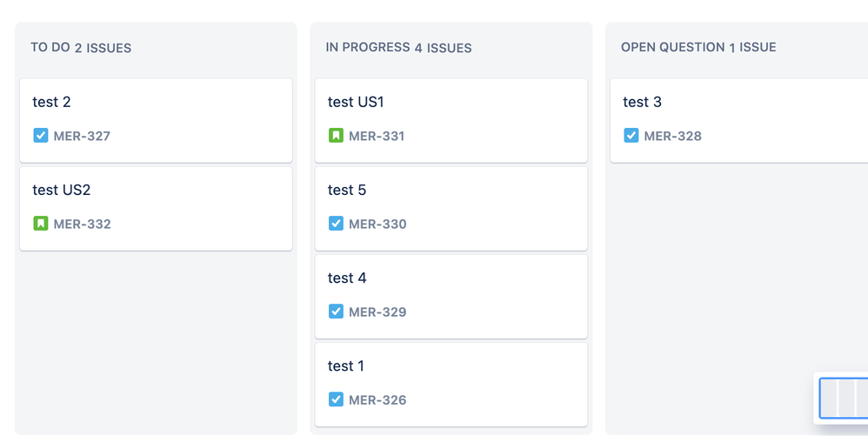Viewport: 868px width, 436px height.
Task: Select the 'test 2' card title
Action: tap(52, 103)
